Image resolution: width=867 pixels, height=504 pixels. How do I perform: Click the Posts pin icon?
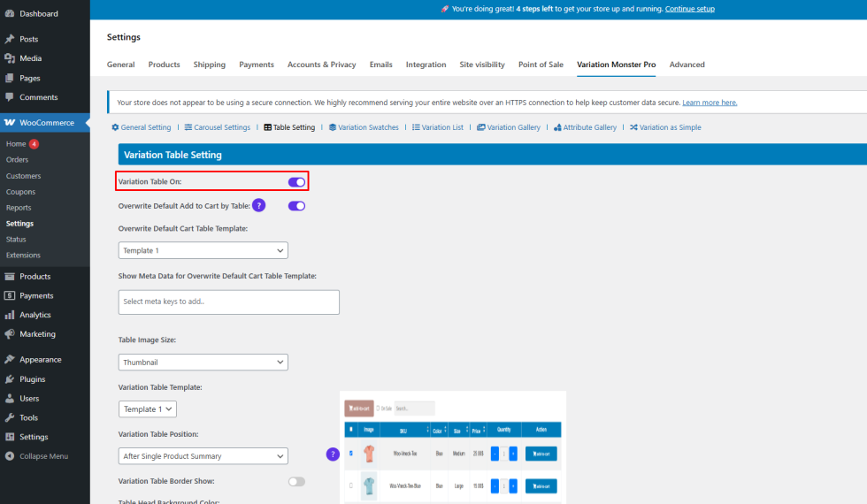tap(10, 39)
